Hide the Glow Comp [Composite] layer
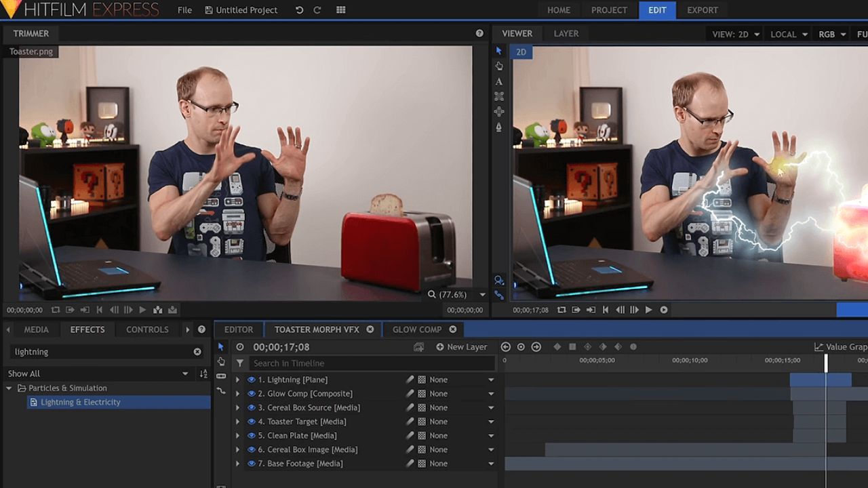This screenshot has height=488, width=868. pos(252,394)
